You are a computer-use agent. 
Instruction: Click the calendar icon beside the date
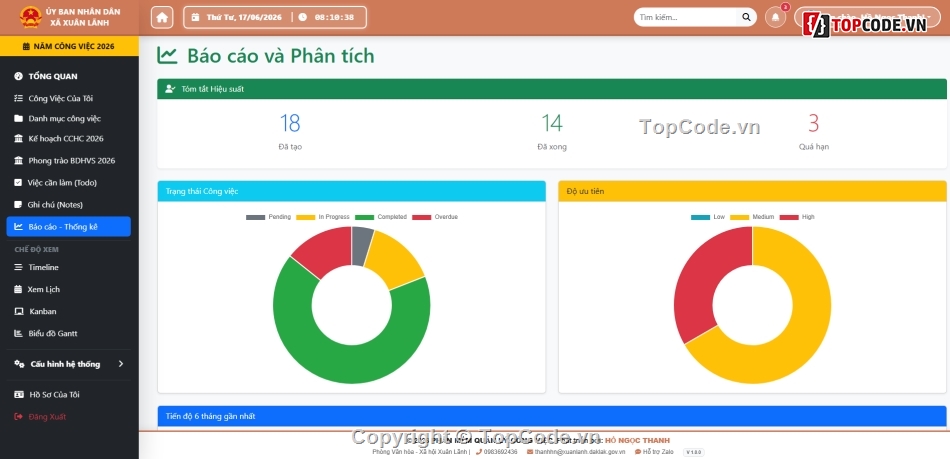tap(195, 17)
